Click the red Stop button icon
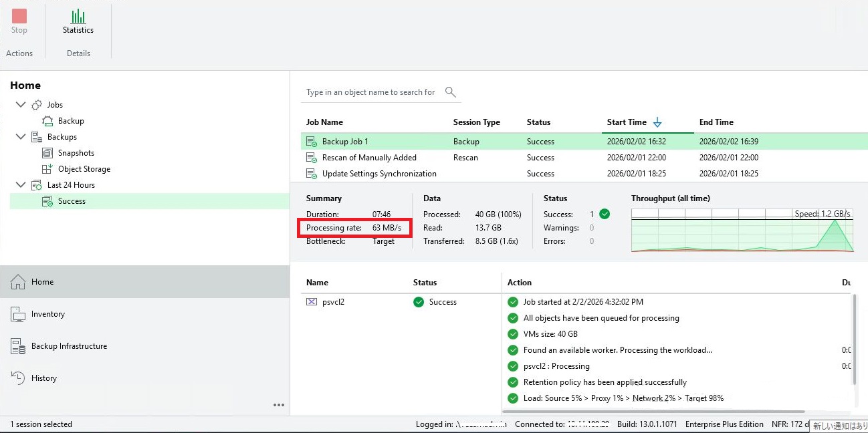Screen dimensions: 868x433 tap(19, 16)
